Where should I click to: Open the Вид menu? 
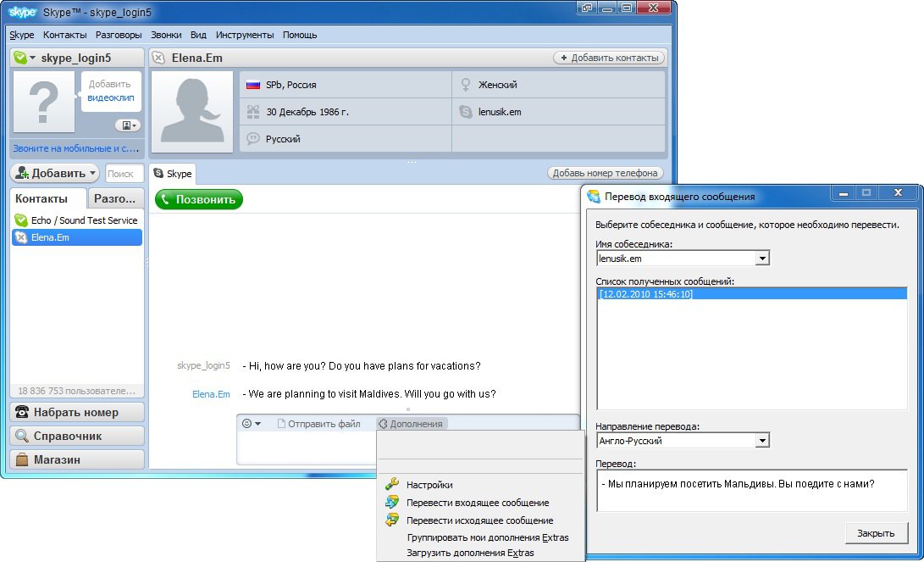[x=198, y=35]
